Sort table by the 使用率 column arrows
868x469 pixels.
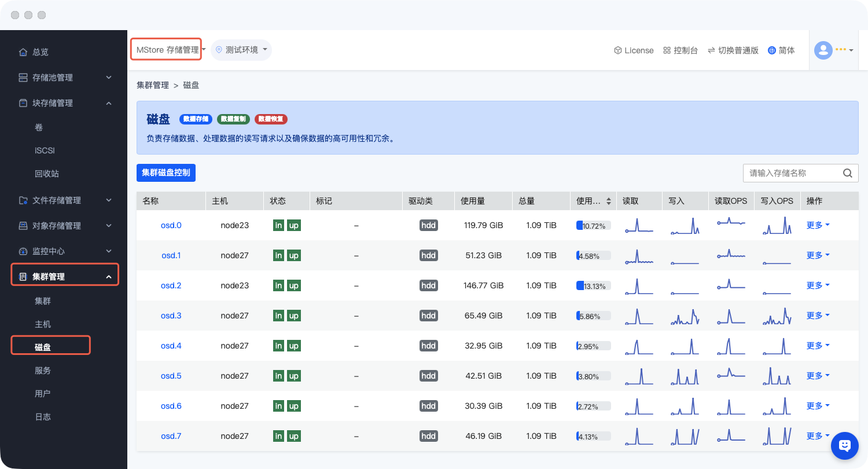(608, 201)
